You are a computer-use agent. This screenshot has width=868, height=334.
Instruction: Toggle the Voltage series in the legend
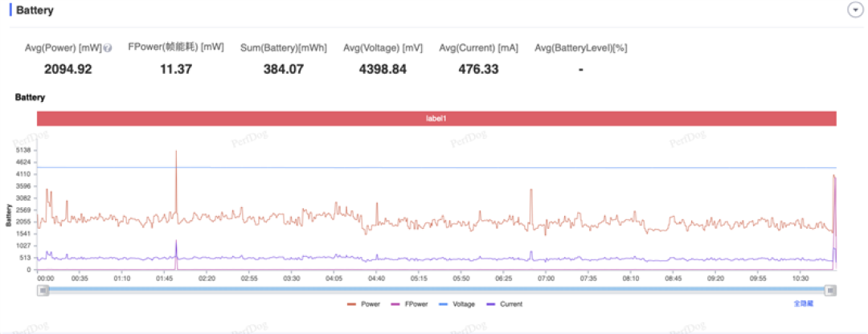[x=457, y=304]
